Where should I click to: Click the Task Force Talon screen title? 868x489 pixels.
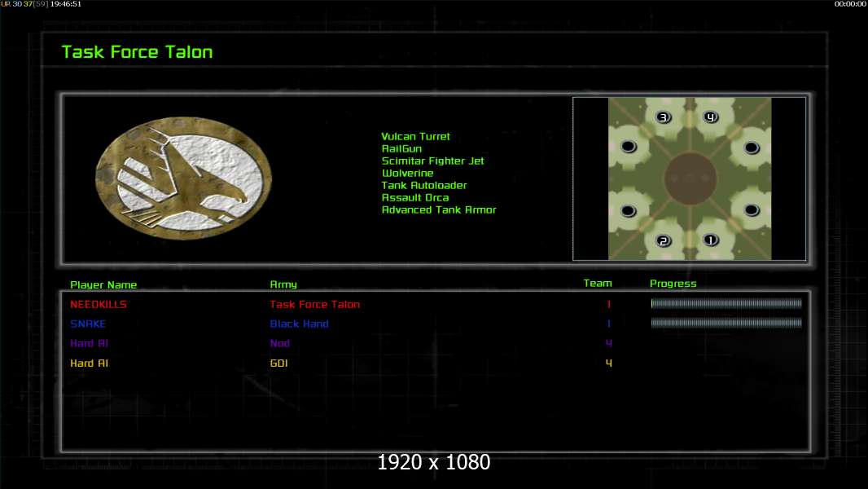(x=137, y=52)
